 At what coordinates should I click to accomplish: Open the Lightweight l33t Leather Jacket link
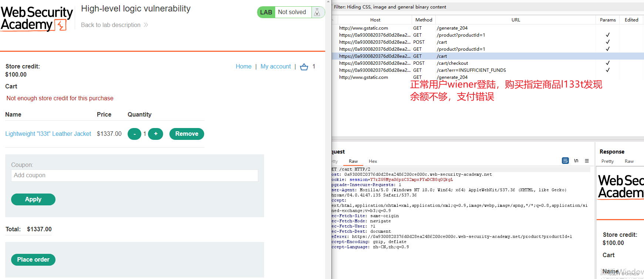point(48,134)
